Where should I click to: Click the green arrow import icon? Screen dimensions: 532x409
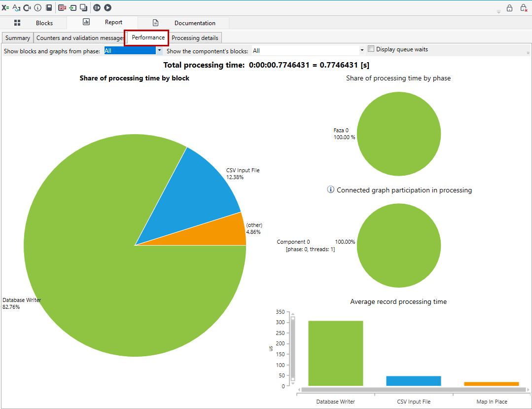click(73, 7)
